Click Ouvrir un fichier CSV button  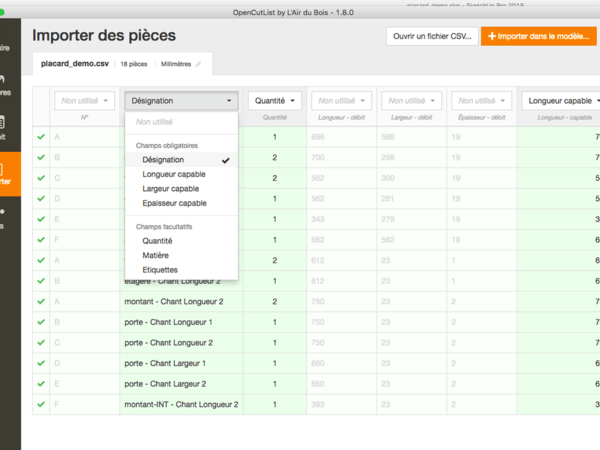point(432,36)
